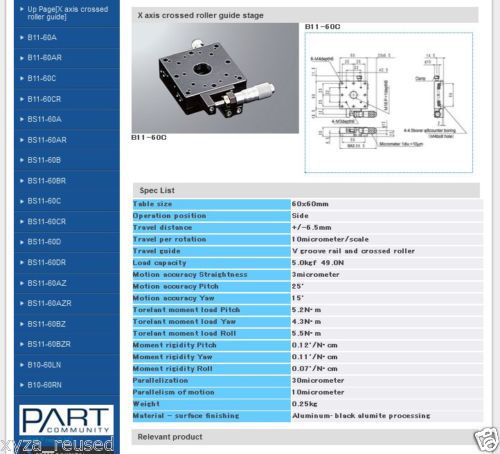Viewport: 500px width, 454px height.
Task: Navigate to B10-60RN item
Action: (44, 385)
